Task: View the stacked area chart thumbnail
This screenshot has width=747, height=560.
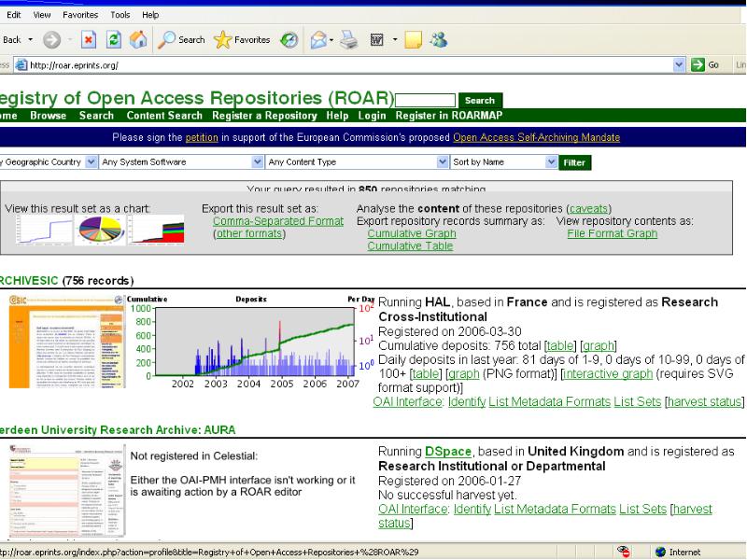Action: click(157, 230)
